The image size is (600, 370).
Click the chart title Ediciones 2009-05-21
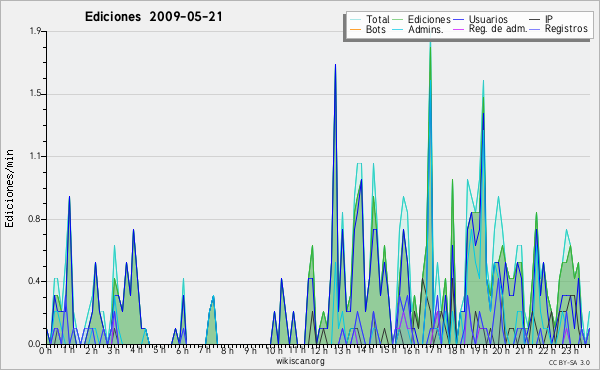[153, 16]
